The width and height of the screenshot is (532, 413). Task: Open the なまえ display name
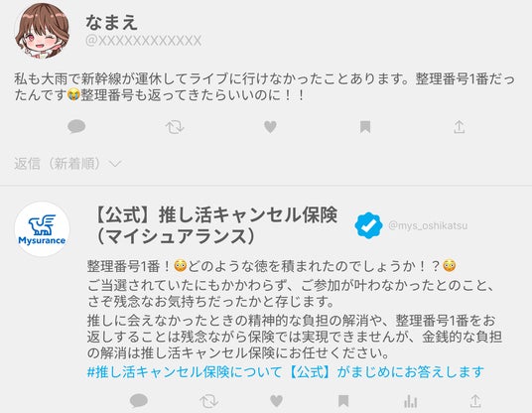coord(111,22)
